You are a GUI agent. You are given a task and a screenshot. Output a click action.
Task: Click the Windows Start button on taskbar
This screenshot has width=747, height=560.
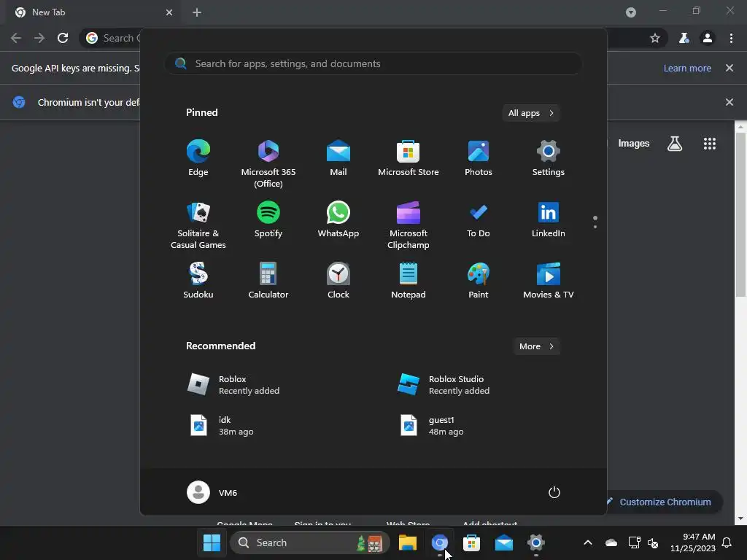[x=212, y=542]
